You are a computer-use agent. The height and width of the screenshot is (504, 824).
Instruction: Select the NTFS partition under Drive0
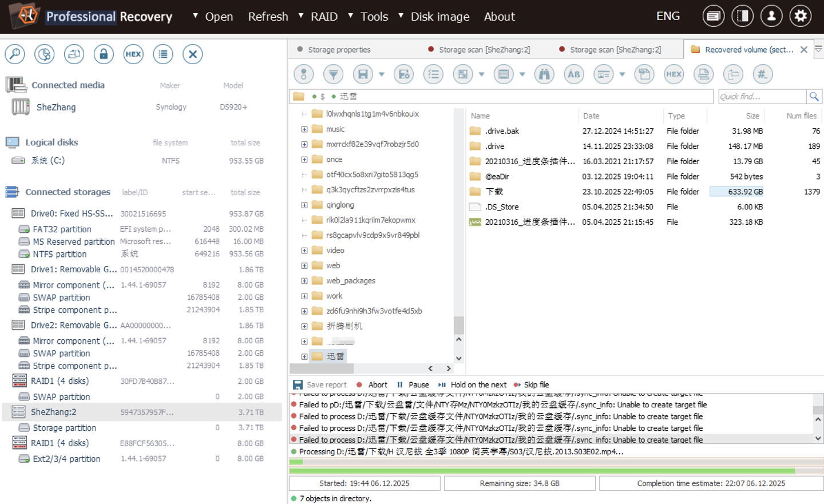tap(142, 254)
